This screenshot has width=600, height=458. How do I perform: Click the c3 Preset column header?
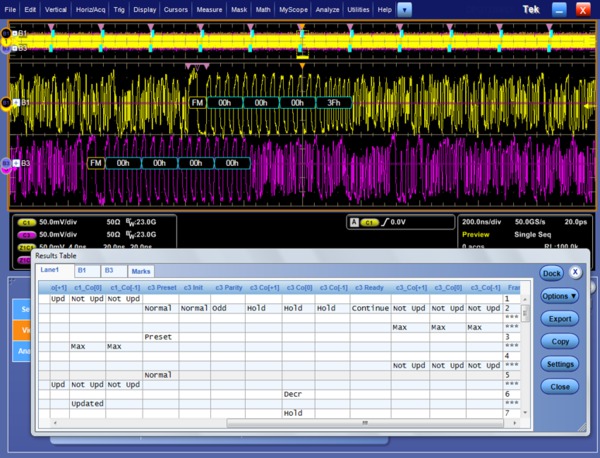(x=160, y=288)
